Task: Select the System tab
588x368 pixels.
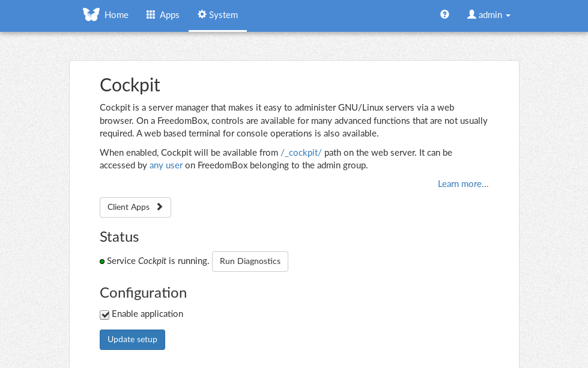Action: [217, 15]
